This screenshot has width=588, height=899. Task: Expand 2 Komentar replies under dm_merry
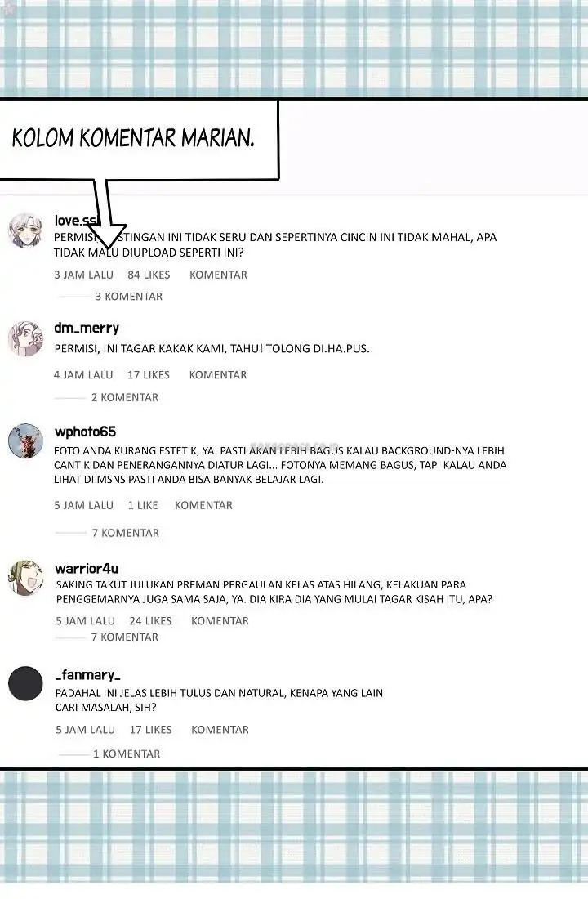point(124,397)
